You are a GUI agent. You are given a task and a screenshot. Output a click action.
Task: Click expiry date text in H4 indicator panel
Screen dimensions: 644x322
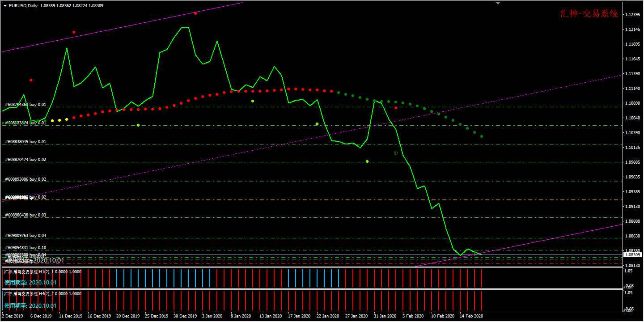[x=30, y=306]
